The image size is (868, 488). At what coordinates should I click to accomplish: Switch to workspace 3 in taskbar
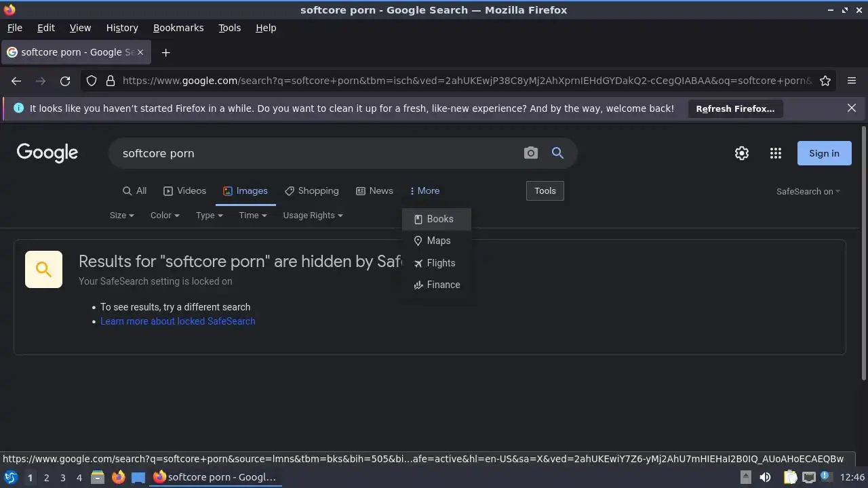click(x=62, y=477)
